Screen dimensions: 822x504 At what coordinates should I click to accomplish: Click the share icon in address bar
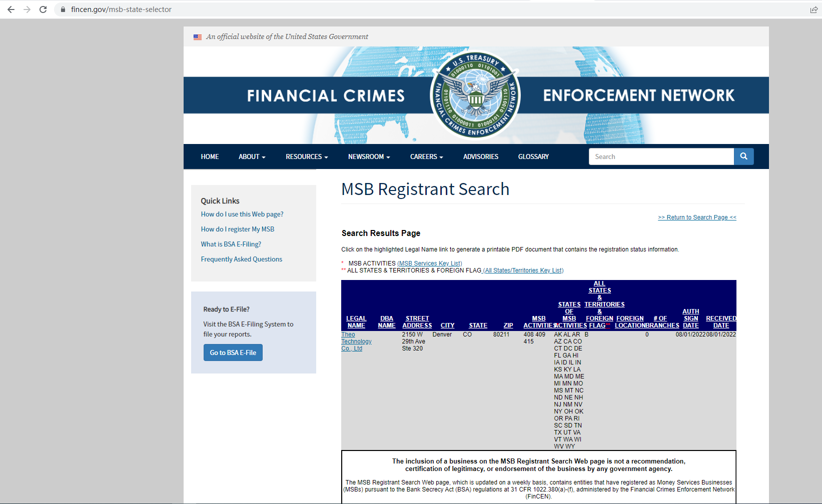[x=813, y=9]
